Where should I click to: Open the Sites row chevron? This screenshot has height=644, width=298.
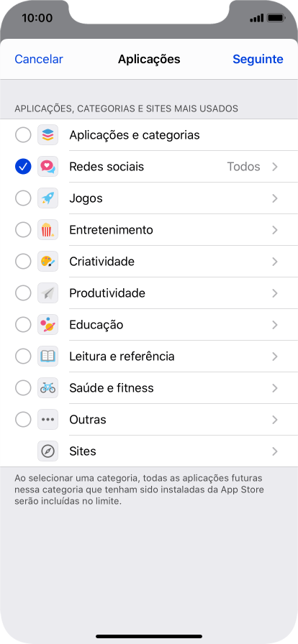[x=275, y=451]
